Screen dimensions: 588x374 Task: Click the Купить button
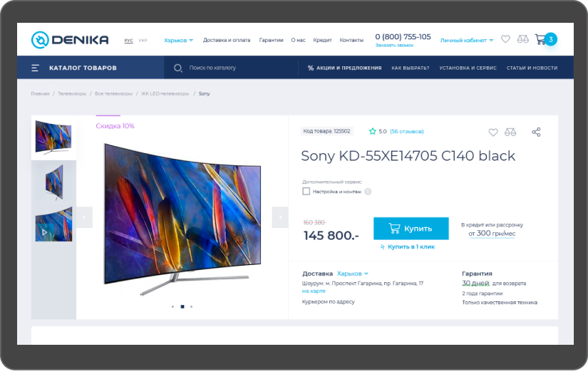tap(411, 229)
